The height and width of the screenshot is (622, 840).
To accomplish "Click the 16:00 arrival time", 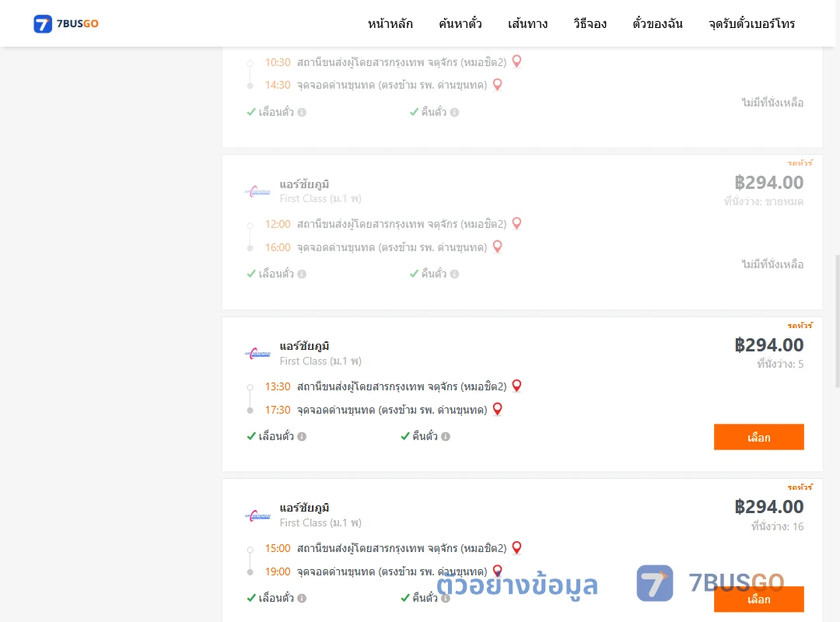I will click(278, 247).
